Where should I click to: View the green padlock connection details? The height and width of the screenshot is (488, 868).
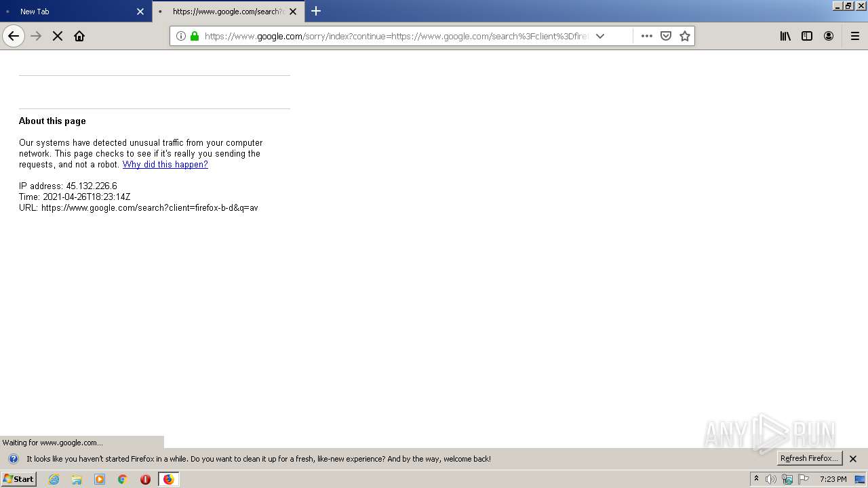195,36
